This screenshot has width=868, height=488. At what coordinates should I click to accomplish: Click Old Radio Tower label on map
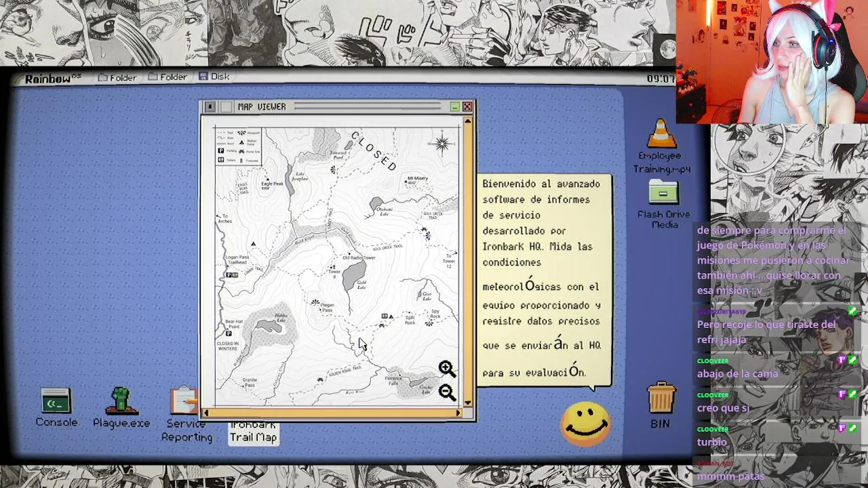point(359,258)
